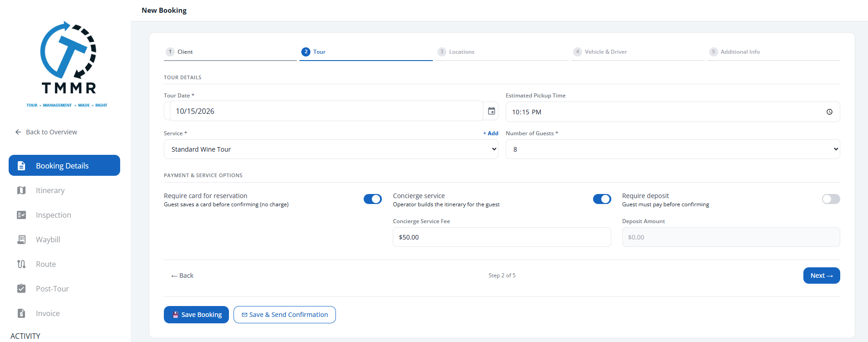Screen dimensions: 868x342
Task: Open Itinerary in the sidebar
Action: [64, 190]
